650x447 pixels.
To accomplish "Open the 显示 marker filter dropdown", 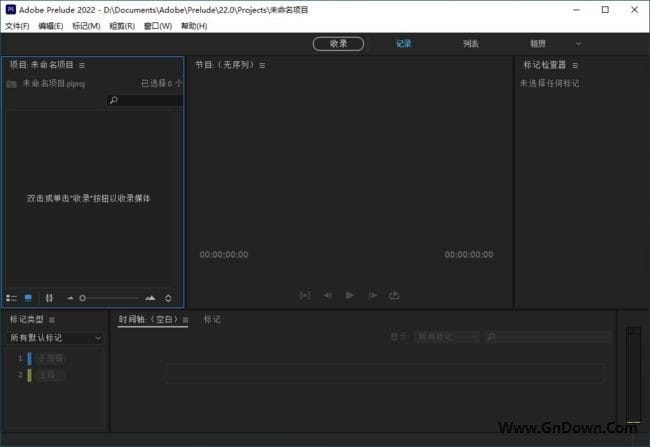I will point(447,337).
